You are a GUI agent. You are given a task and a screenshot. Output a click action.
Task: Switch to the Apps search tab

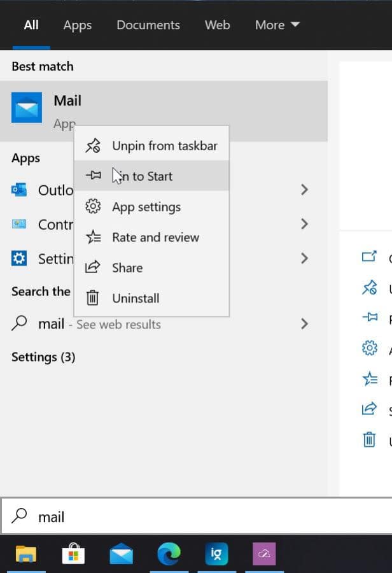point(77,25)
